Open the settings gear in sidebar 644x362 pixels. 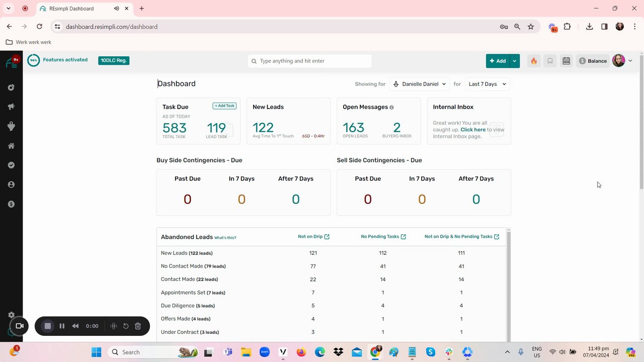11,315
